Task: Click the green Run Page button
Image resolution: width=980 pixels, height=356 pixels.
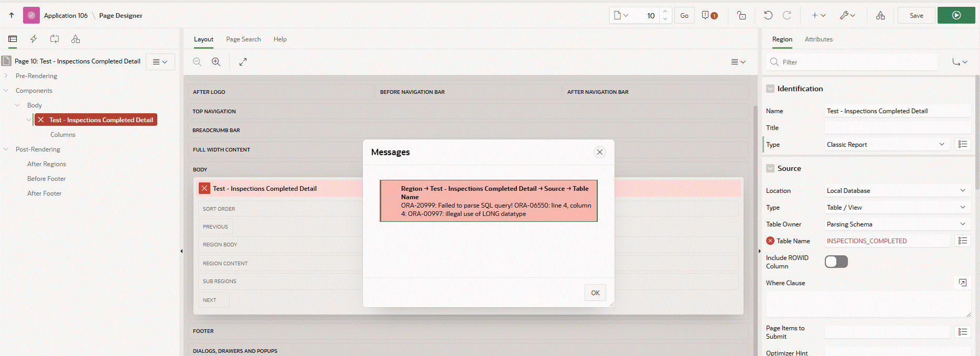Action: (x=956, y=16)
